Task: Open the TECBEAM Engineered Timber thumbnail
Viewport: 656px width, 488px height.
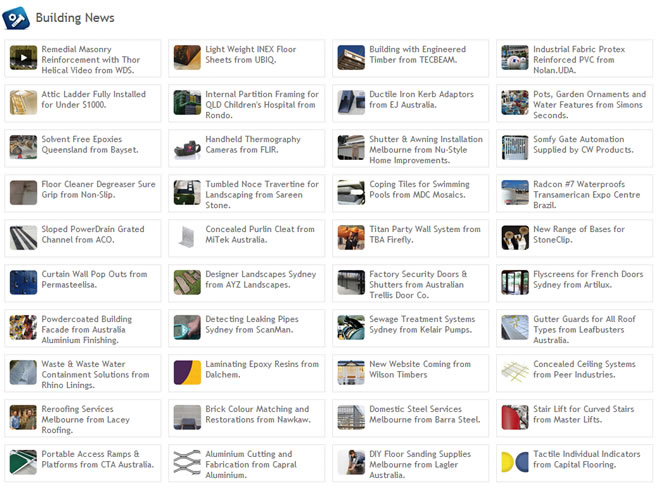Action: tap(351, 58)
